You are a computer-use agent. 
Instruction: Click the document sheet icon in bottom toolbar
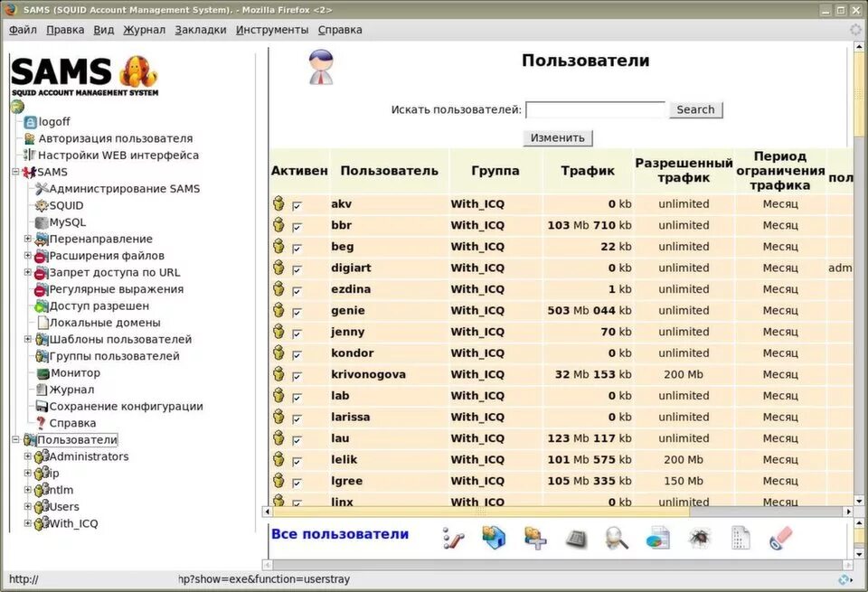[x=741, y=538]
